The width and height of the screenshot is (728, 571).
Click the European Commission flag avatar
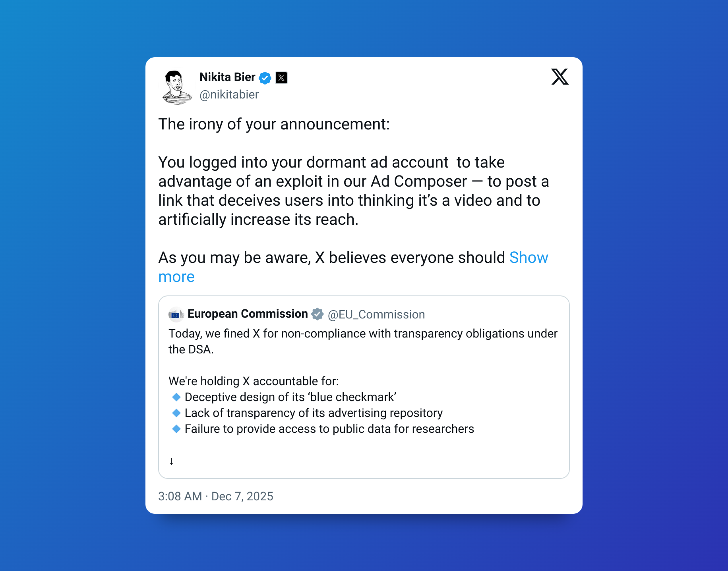pos(176,314)
